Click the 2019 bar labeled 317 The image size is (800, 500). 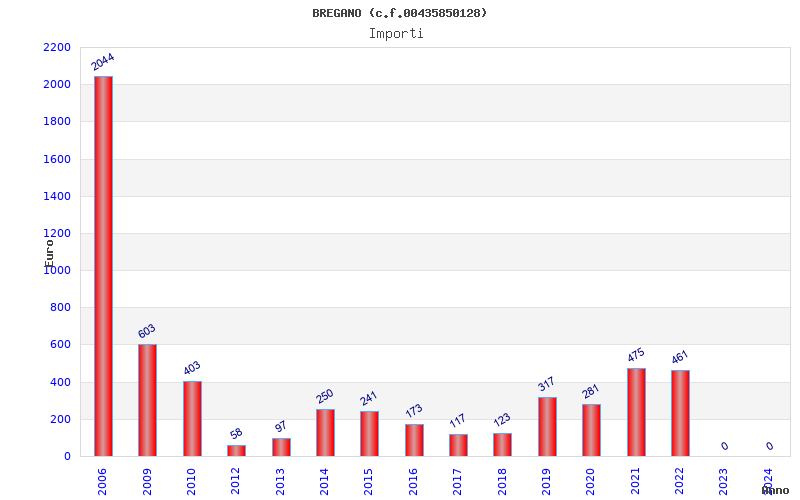pos(547,427)
